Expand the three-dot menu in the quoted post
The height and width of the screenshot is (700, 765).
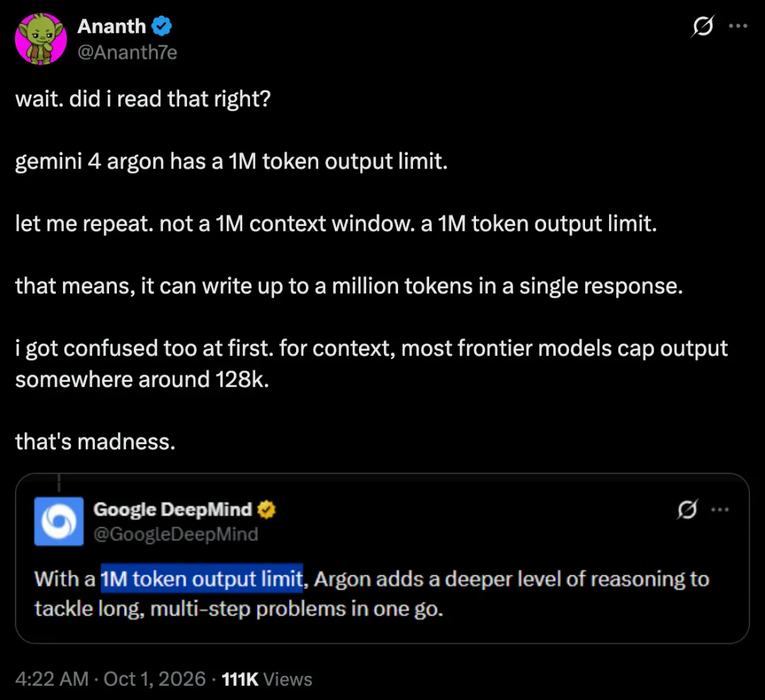click(720, 509)
